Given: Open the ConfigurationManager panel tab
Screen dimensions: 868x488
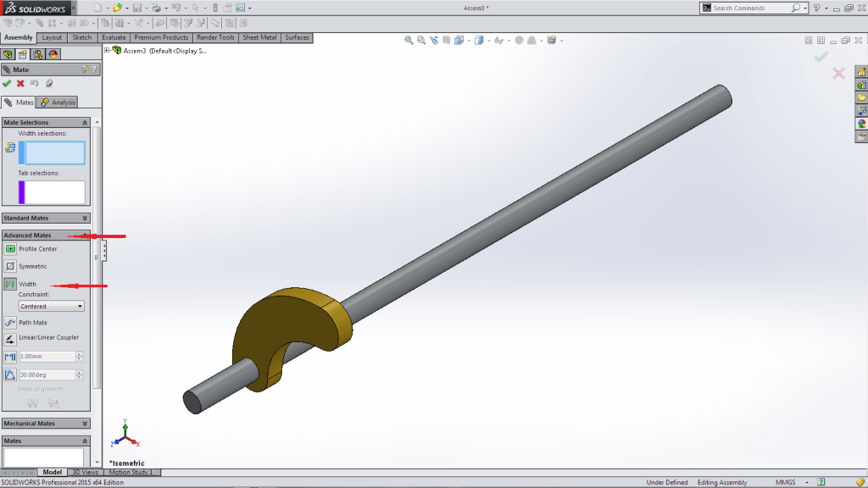Looking at the screenshot, I should coord(38,54).
